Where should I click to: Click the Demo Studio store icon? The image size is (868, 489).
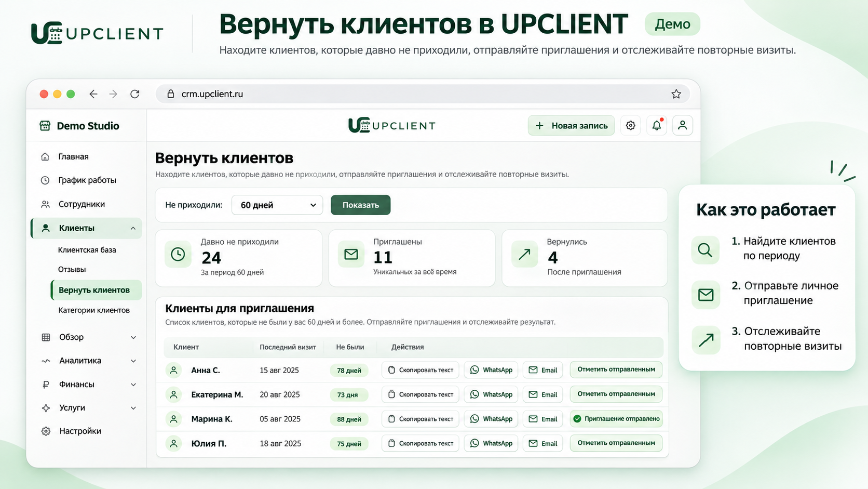tap(45, 126)
